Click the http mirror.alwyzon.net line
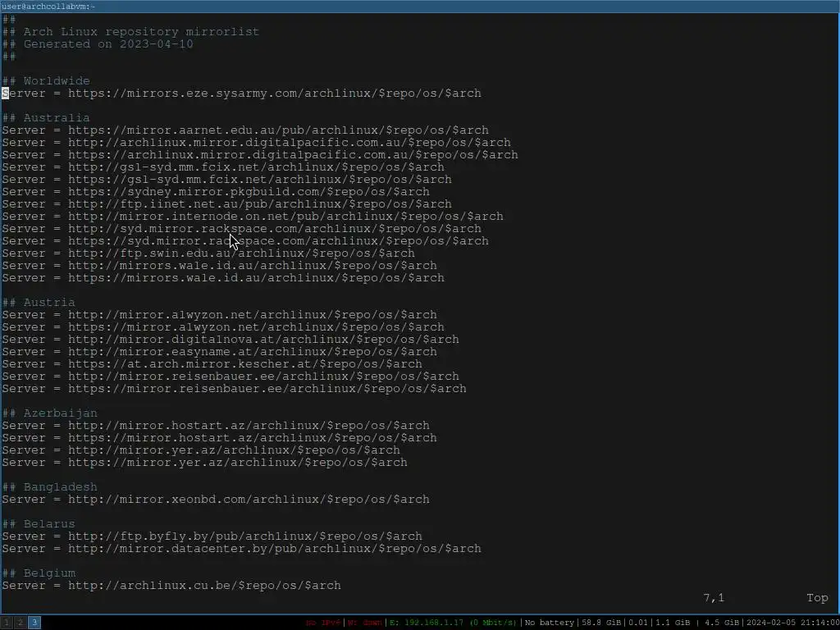The image size is (840, 630). pyautogui.click(x=219, y=315)
